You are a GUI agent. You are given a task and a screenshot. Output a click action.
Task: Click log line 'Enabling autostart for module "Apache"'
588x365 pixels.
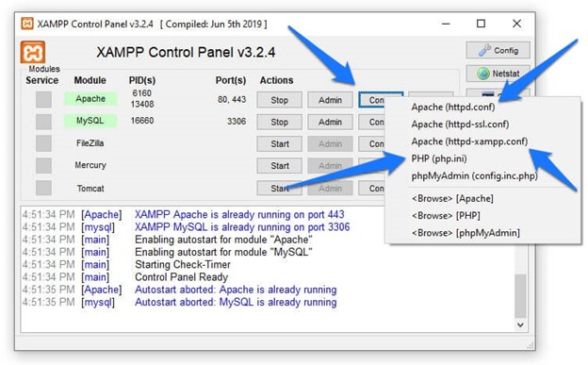tap(223, 240)
